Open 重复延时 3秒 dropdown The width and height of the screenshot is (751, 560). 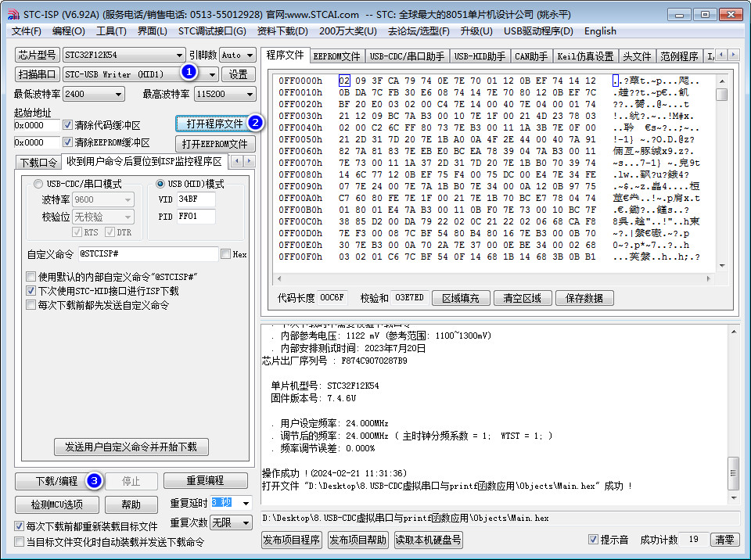tap(246, 504)
